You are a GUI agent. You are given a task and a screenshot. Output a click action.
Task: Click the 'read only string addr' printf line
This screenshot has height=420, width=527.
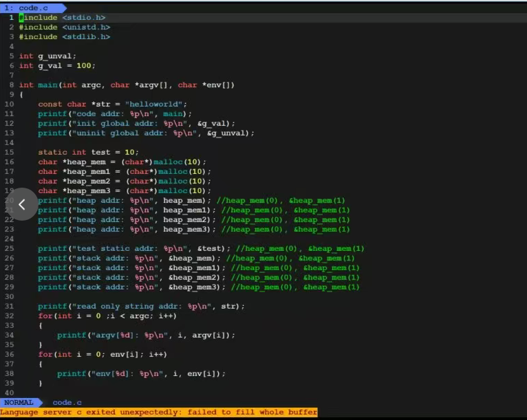(x=142, y=306)
